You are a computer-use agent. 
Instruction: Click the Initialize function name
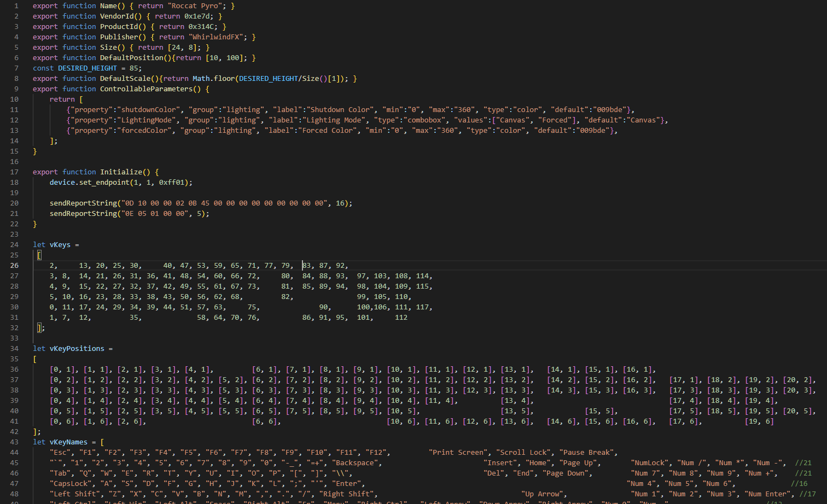(121, 172)
